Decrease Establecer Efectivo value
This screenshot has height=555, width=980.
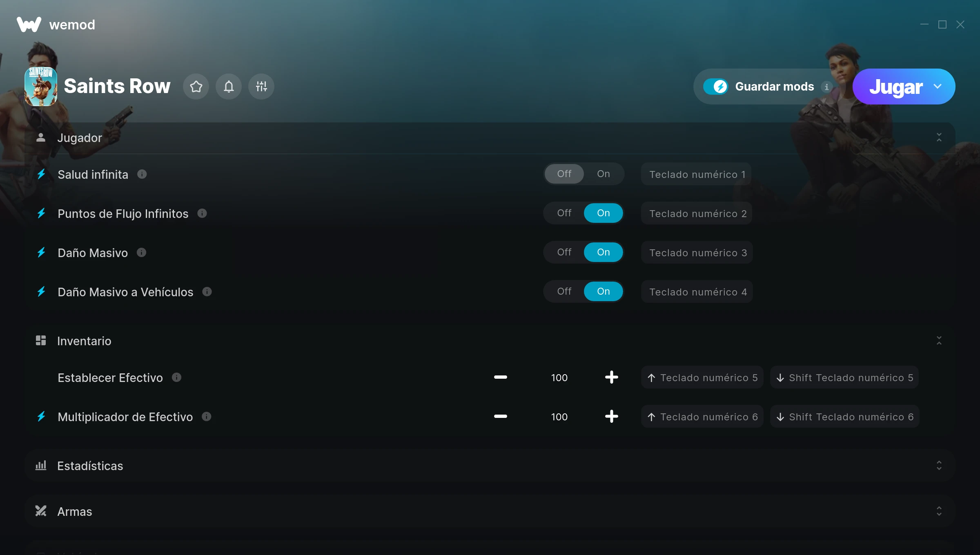(x=501, y=377)
